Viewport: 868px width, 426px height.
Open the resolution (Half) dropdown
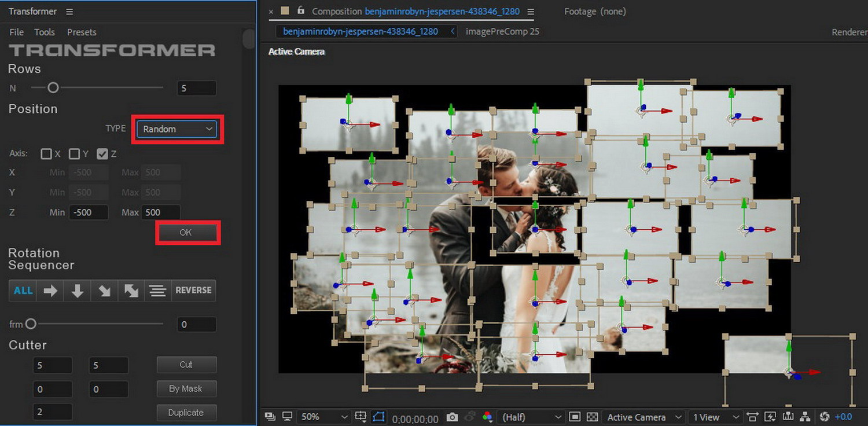click(x=531, y=417)
